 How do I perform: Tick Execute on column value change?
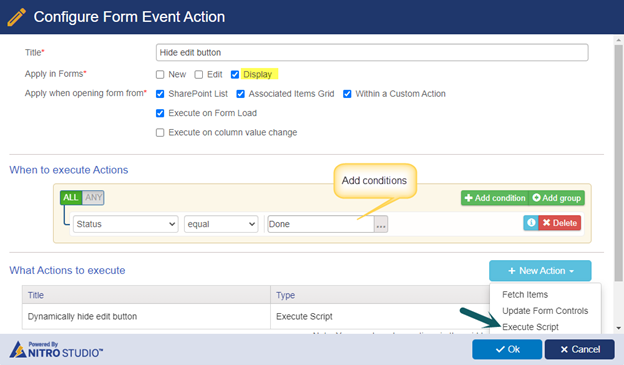click(160, 133)
